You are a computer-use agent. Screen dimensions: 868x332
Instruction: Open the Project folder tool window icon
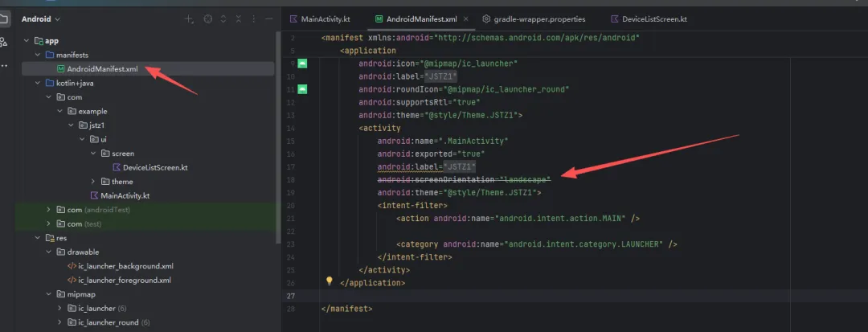tap(4, 19)
